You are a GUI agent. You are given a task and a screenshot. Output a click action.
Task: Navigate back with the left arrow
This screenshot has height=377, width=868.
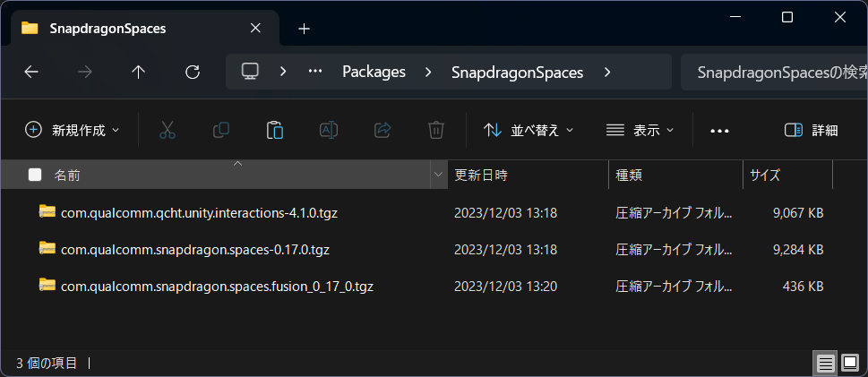coord(31,72)
